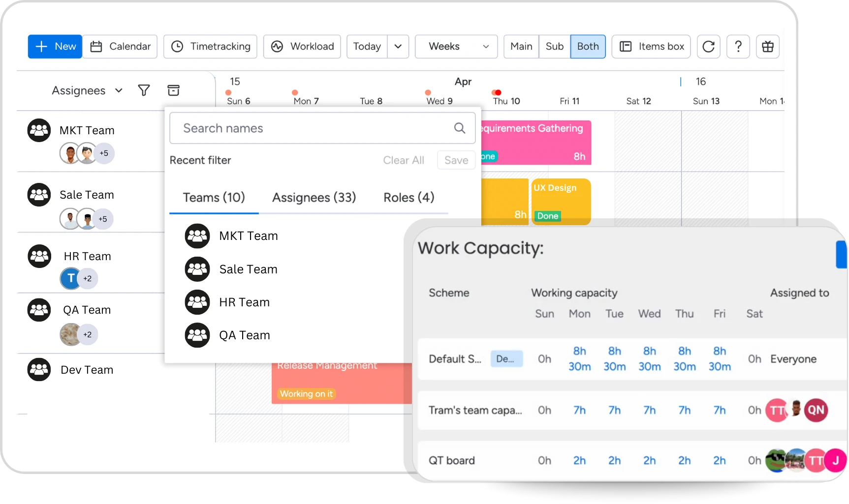The width and height of the screenshot is (849, 504).
Task: Open the Roles (4) tab
Action: click(408, 198)
